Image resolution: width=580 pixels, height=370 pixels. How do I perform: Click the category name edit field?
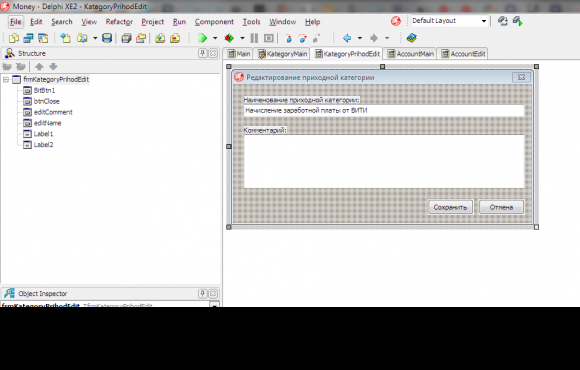click(384, 111)
